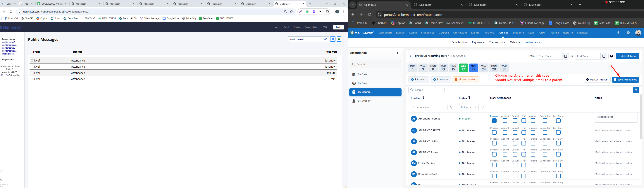
Task: Toggle the eye visibility button near Add Make-up
Action: (x=612, y=56)
